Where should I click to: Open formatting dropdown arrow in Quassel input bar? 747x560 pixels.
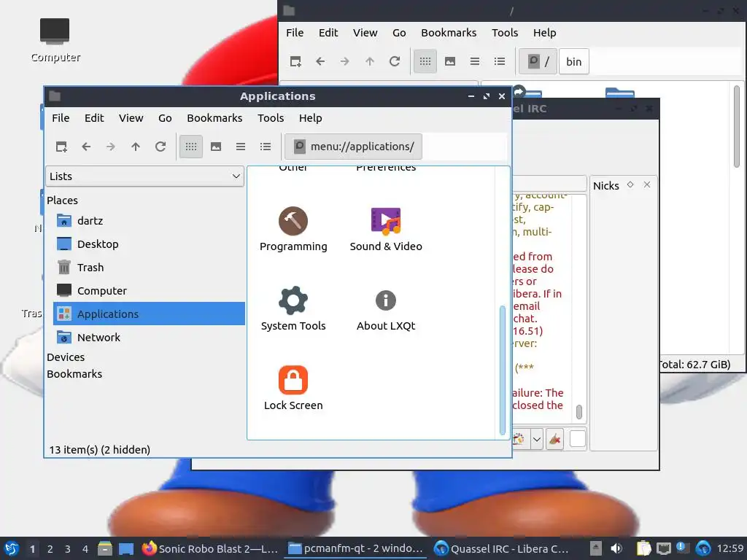536,439
